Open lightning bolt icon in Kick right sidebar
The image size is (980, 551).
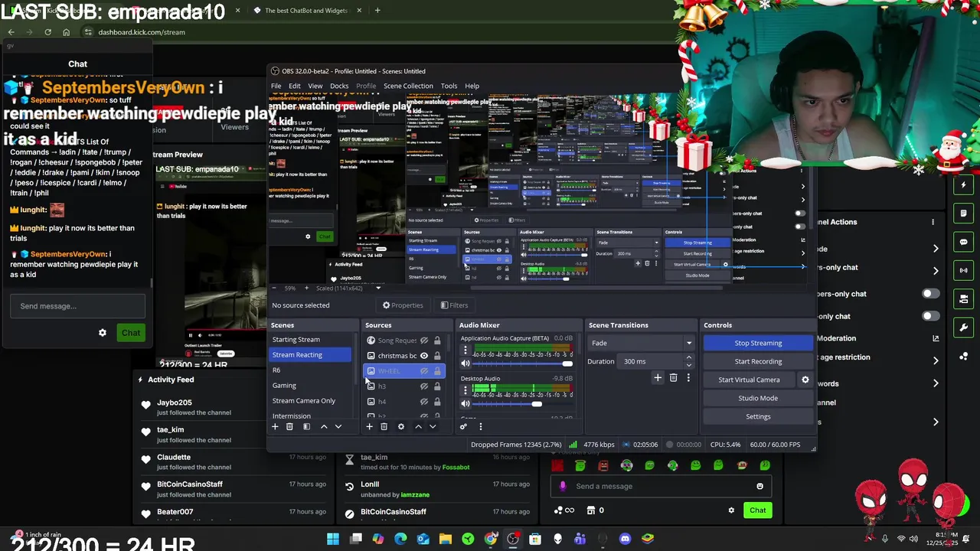point(964,185)
